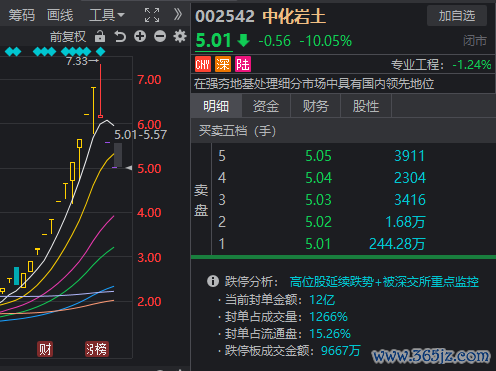Click the red 财 marker on chart
Image resolution: width=496 pixels, height=371 pixels.
45,349
